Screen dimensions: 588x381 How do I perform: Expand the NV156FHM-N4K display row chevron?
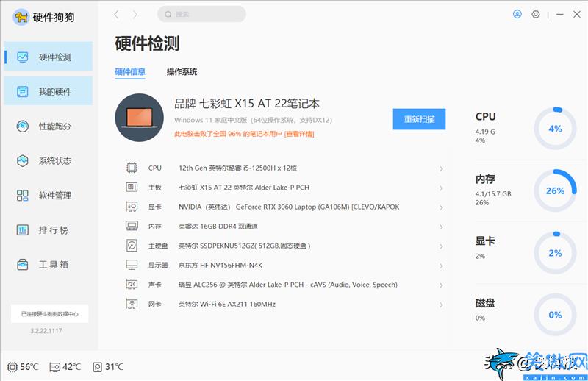(x=442, y=266)
